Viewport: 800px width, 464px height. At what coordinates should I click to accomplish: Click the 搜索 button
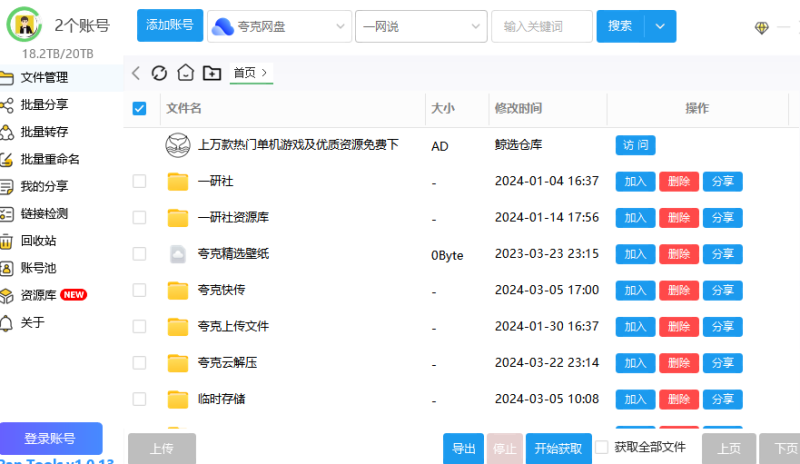(x=620, y=26)
